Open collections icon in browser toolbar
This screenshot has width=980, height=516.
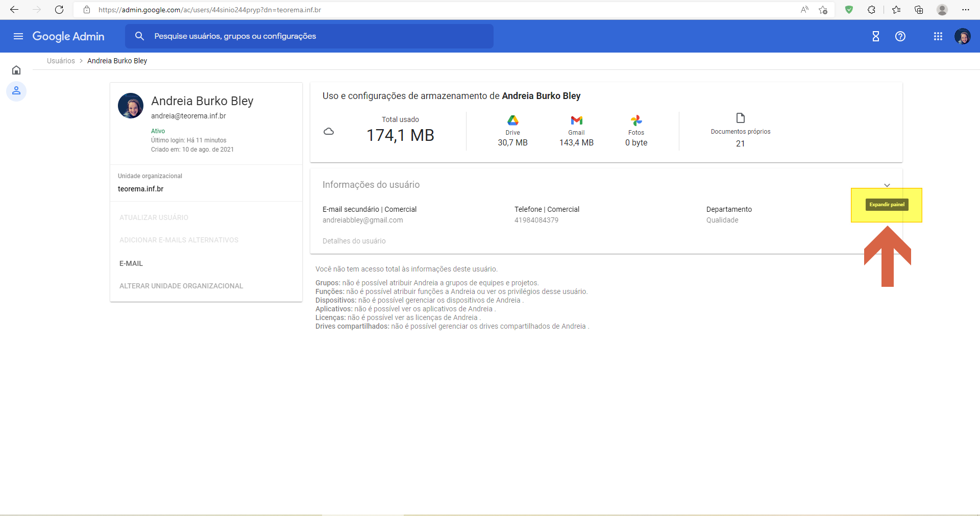[919, 10]
